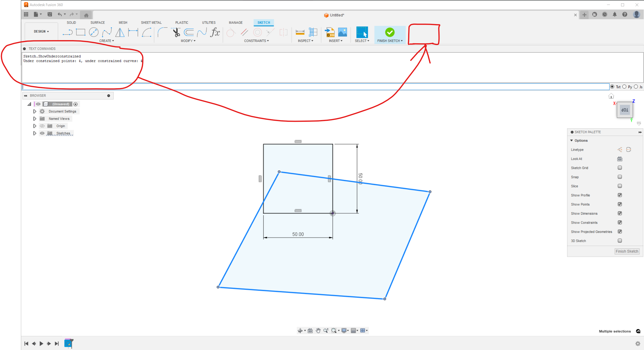Toggle visibility of Sketches folder
The image size is (644, 350).
point(42,133)
